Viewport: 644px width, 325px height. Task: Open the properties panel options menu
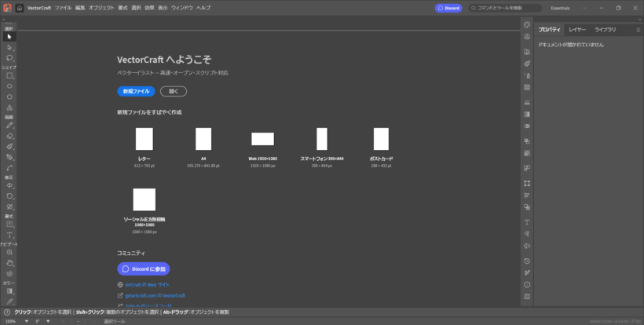click(x=639, y=30)
